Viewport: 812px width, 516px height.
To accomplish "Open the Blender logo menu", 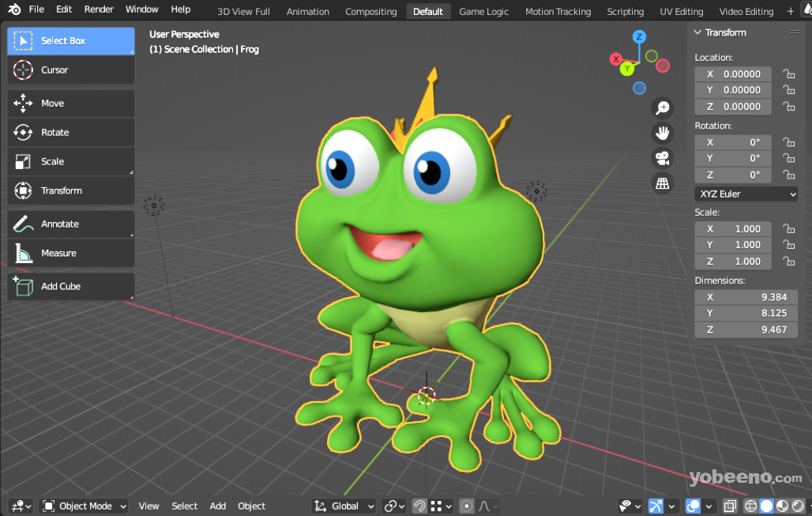I will pos(14,9).
